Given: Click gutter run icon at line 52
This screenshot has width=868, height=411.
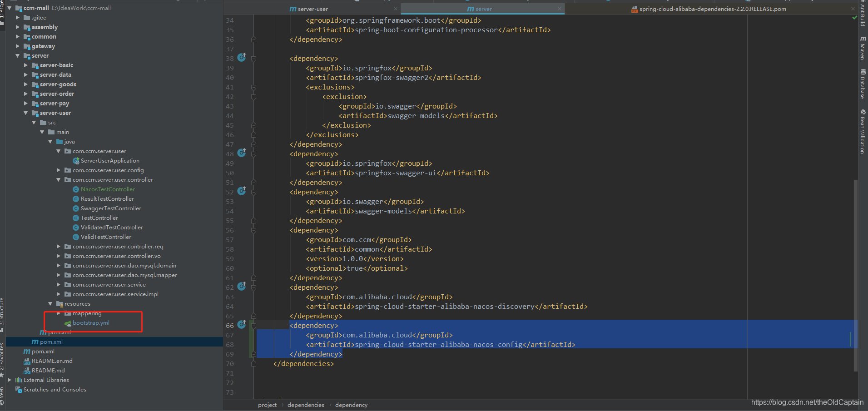Looking at the screenshot, I should (242, 191).
